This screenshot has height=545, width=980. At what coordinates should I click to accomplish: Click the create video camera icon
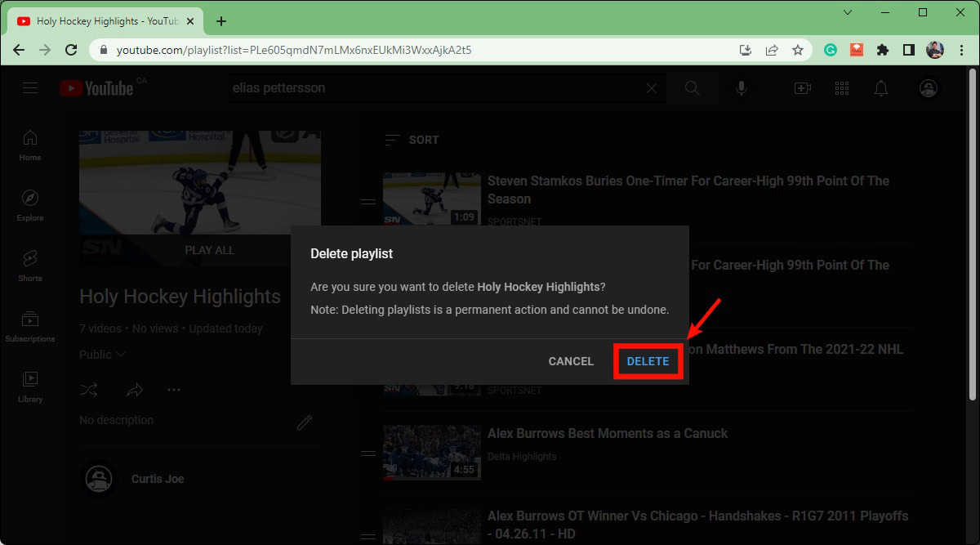point(802,88)
